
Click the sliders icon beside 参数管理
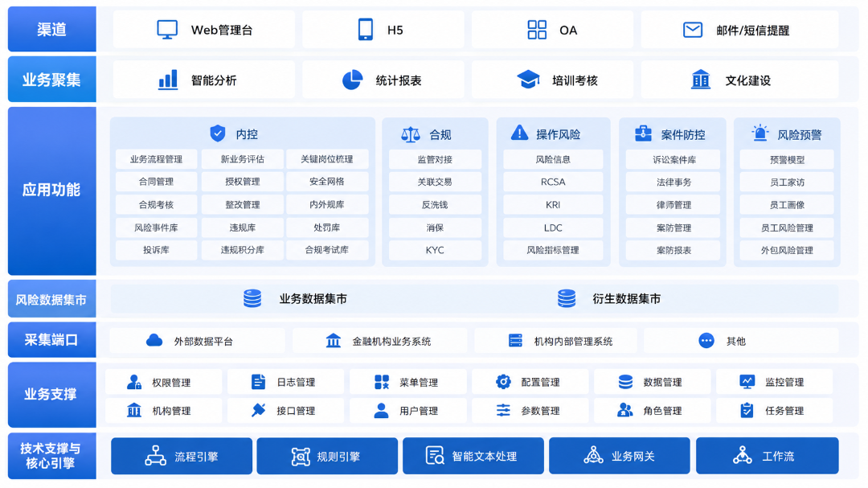[x=503, y=410]
